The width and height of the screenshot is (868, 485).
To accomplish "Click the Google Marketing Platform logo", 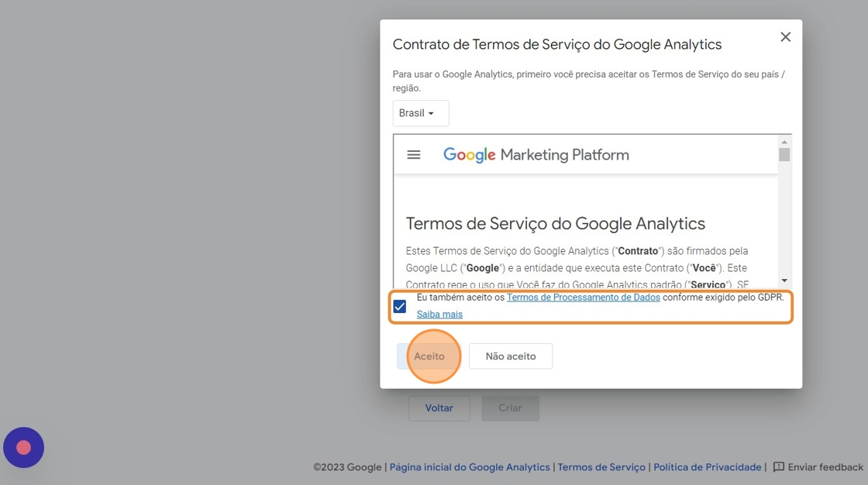I will pos(536,155).
